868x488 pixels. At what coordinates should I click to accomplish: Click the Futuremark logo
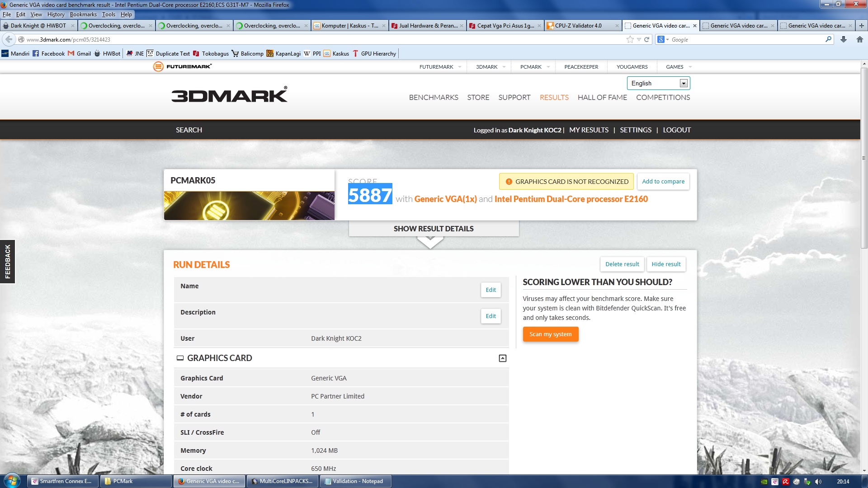point(182,66)
